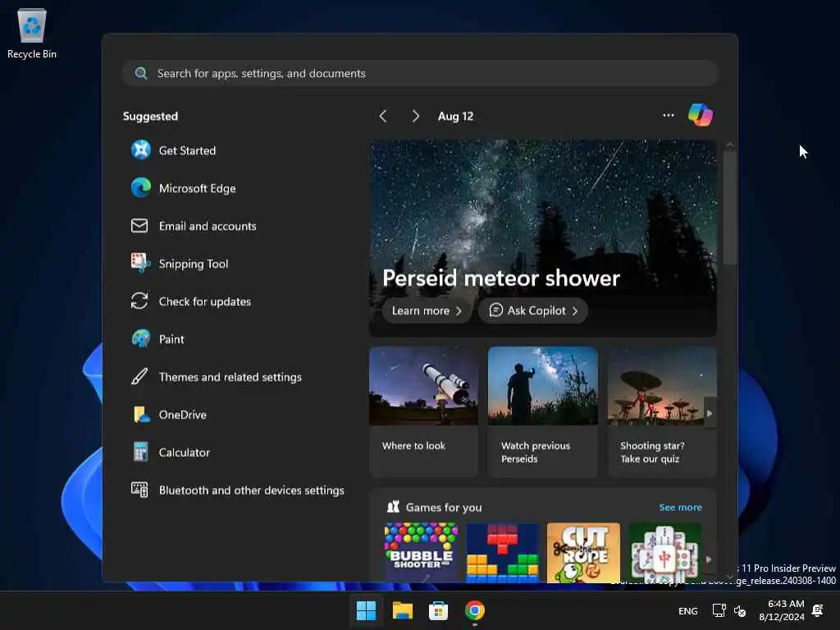Go to previous day with left chevron
Image resolution: width=840 pixels, height=630 pixels.
[383, 116]
